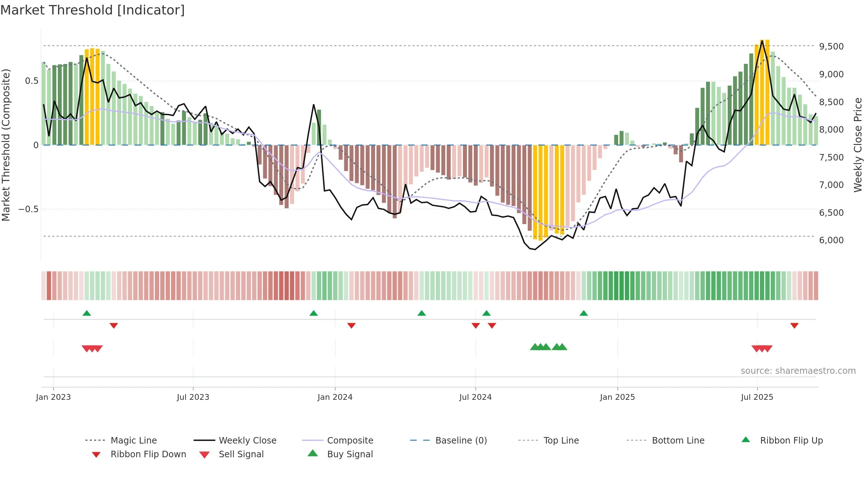
Task: Click the sell signal cluster at Jul 2025
Action: tap(762, 348)
